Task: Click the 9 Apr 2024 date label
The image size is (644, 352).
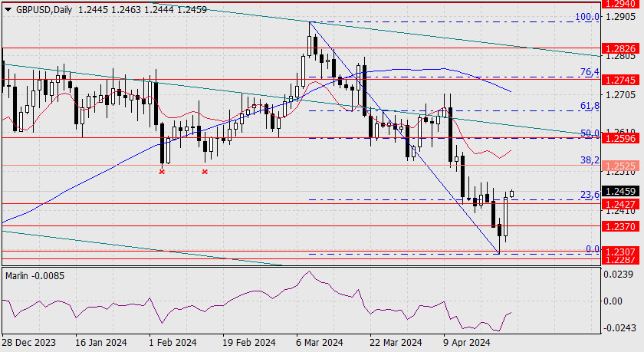Action: [x=467, y=342]
